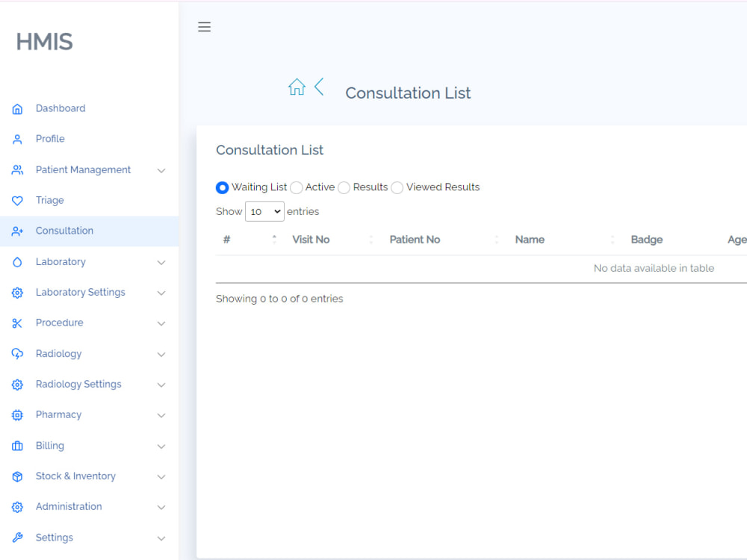This screenshot has width=747, height=560.
Task: Click the Radiology cloud-lightning icon
Action: coord(17,354)
